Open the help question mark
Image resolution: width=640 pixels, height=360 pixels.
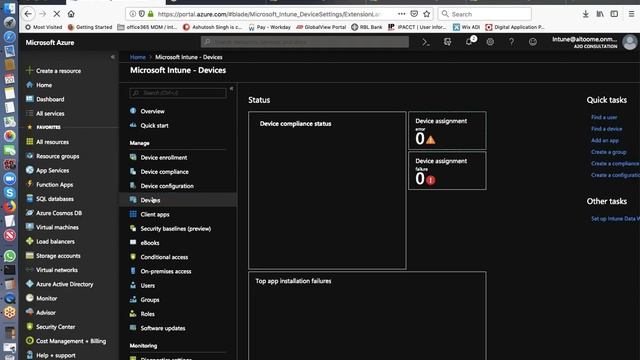point(511,42)
